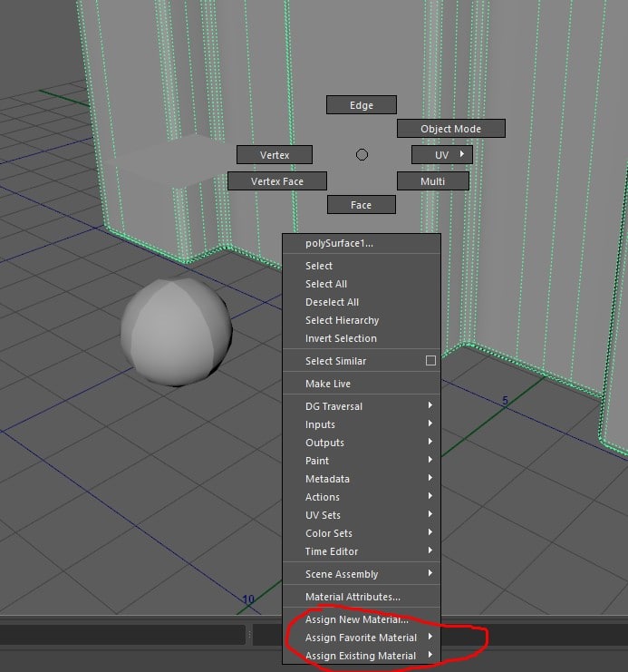Expand Time Editor submenu
Screen dimensions: 628x672
[x=361, y=551]
